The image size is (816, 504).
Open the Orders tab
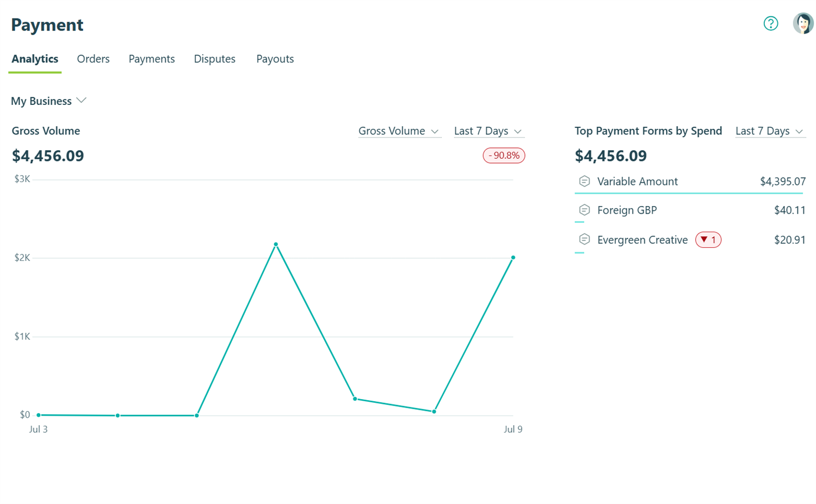coord(93,59)
